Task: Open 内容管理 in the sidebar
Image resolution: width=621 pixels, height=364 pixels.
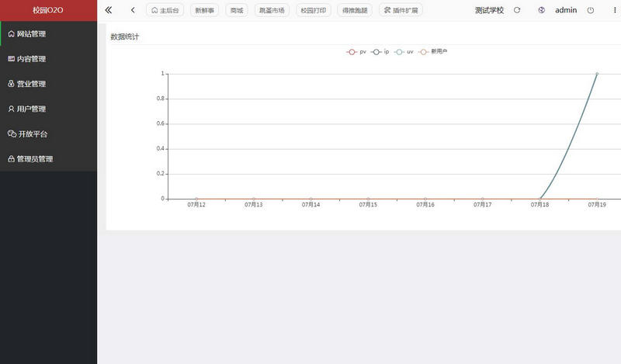Action: tap(48, 59)
